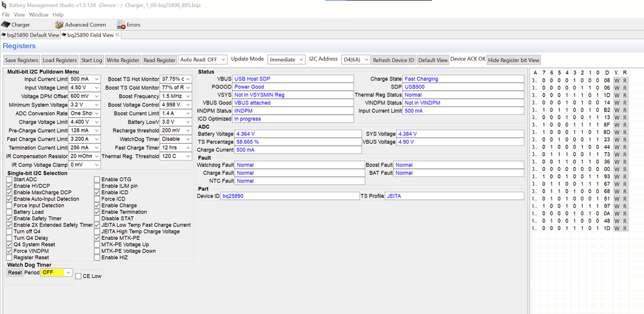The image size is (644, 314).
Task: Toggle Enable ILIM pin checkbox
Action: 97,186
